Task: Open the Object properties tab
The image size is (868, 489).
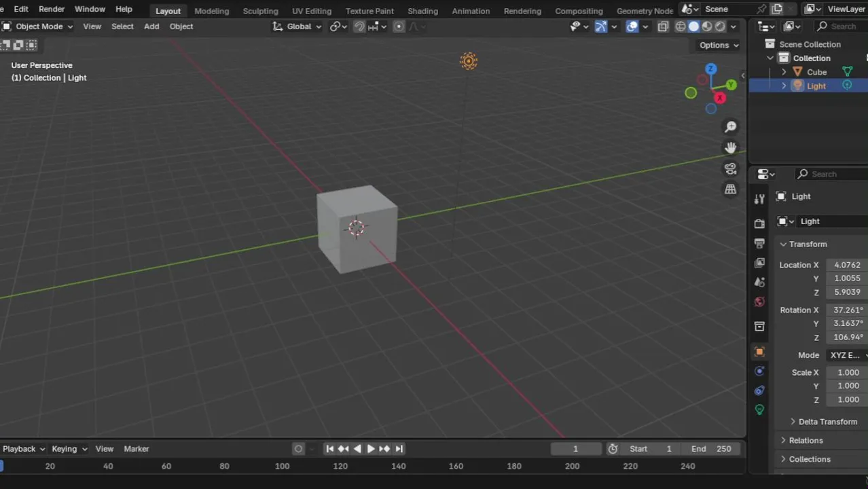Action: (759, 352)
